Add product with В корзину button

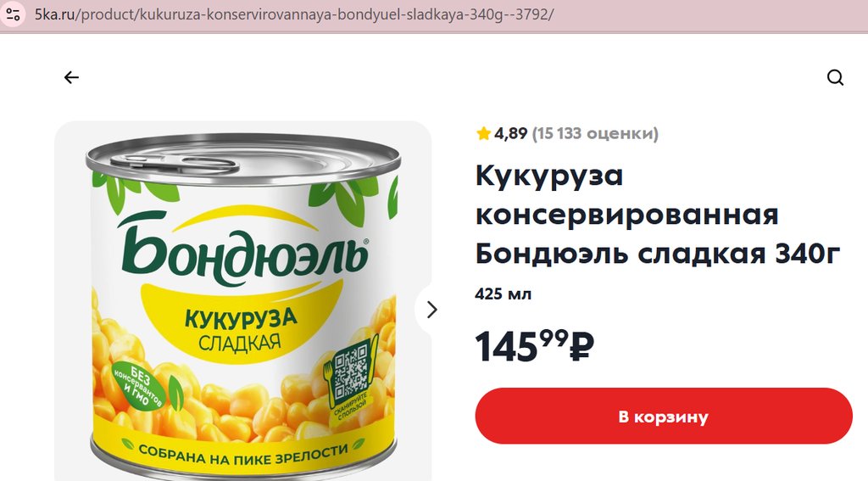663,417
